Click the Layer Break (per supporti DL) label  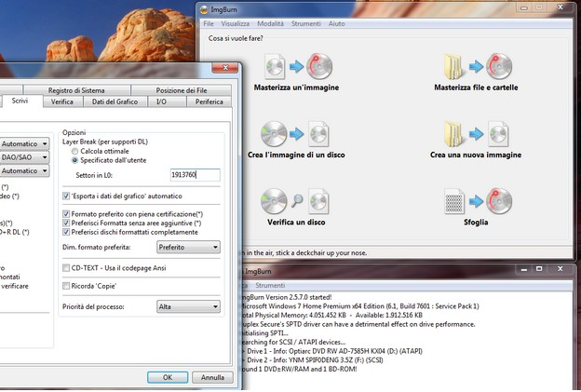click(x=105, y=142)
